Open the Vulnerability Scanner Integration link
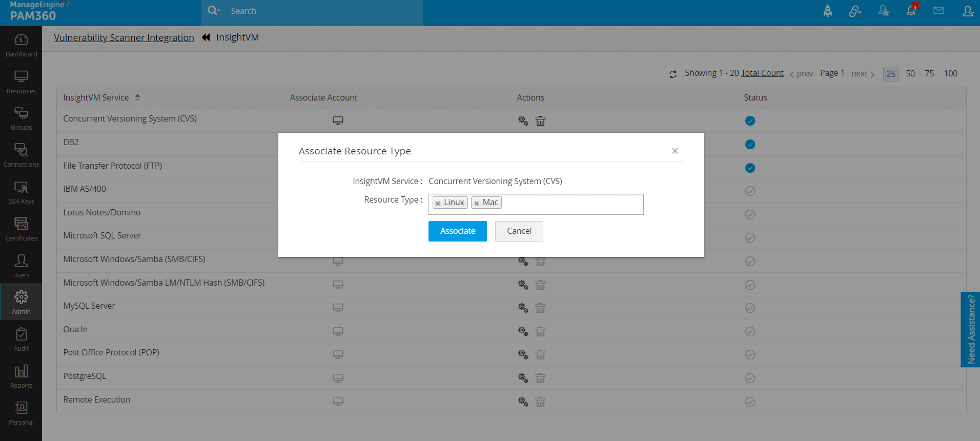 point(124,37)
